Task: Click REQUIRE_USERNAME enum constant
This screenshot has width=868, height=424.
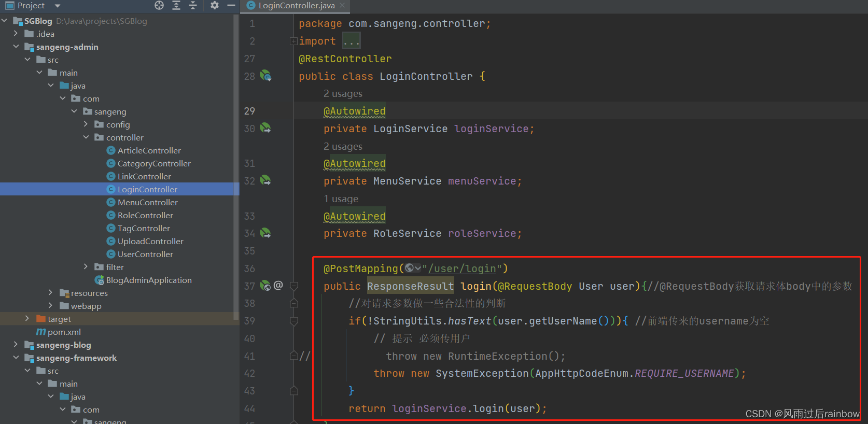Action: [x=684, y=373]
